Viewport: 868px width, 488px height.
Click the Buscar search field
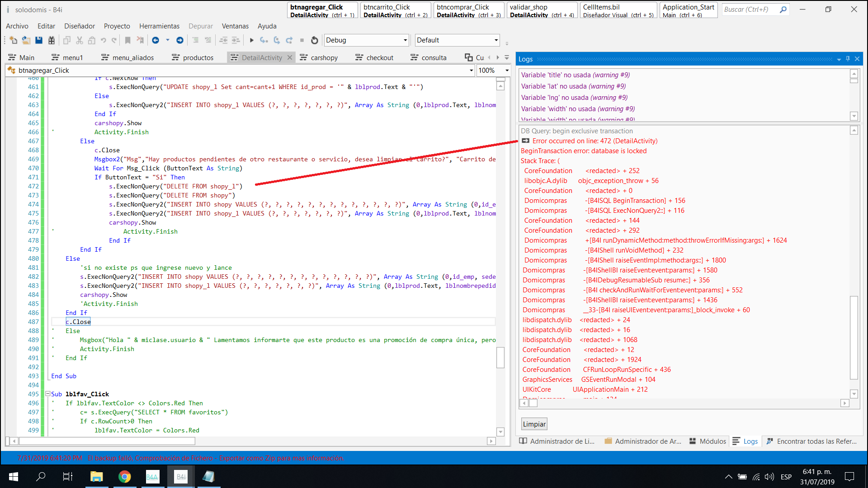(750, 9)
